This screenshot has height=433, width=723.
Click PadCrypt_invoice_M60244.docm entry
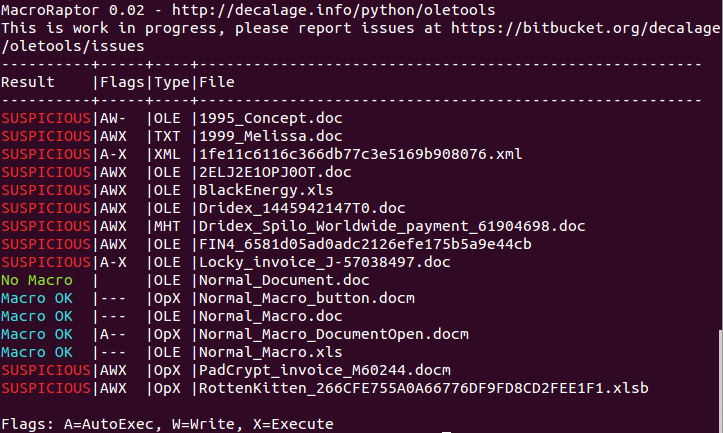click(325, 370)
